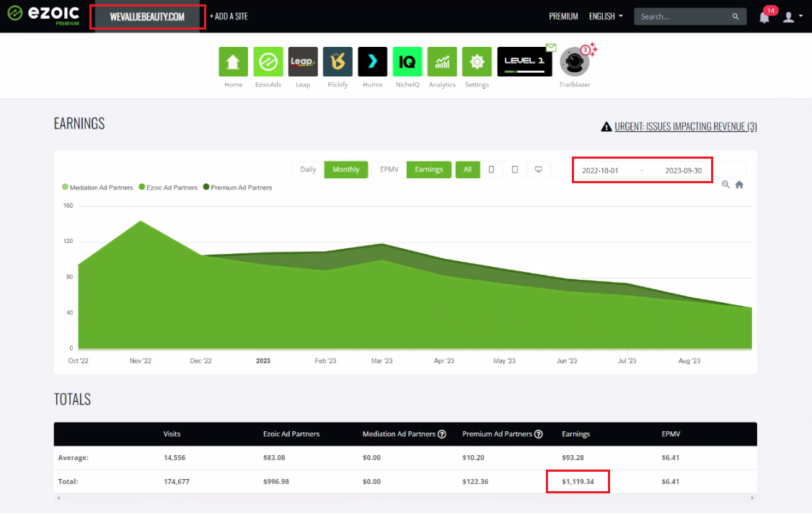Click the chart zoom magnifier icon
Viewport: 812px width, 515px height.
(x=725, y=185)
